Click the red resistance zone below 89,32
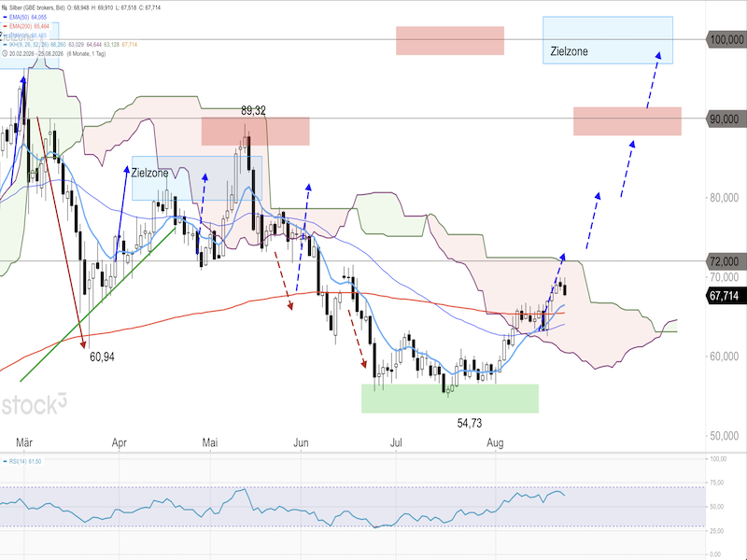Viewport: 747px width, 560px height. (255, 132)
